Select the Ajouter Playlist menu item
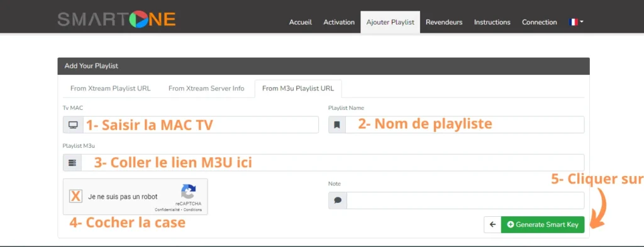 pos(390,22)
